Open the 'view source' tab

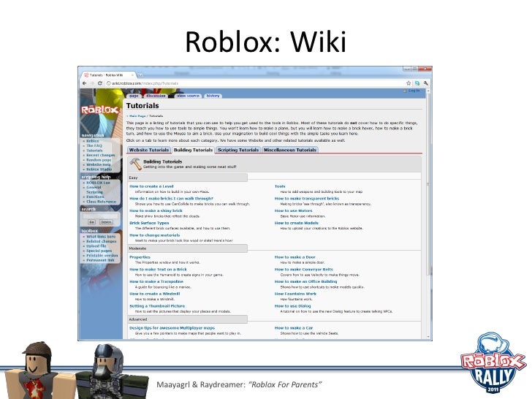188,96
